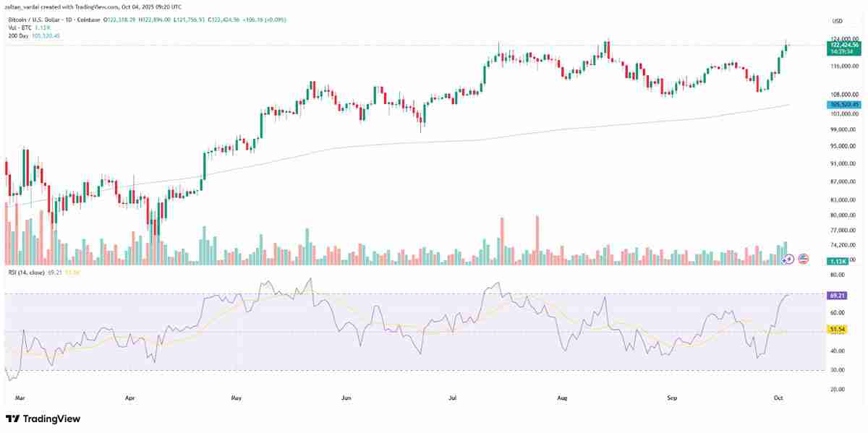Toggle the Vol · BTC indicator label
The height and width of the screenshot is (433, 868).
[x=19, y=27]
